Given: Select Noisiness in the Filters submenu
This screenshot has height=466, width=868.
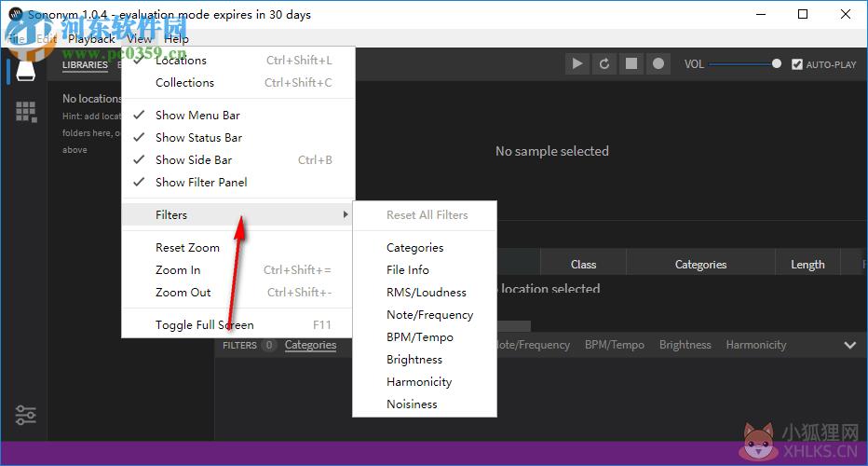Looking at the screenshot, I should point(425,404).
